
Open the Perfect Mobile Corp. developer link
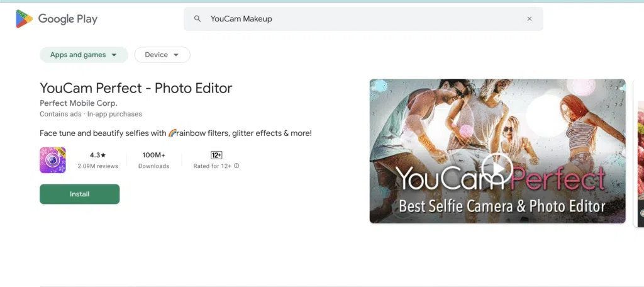tap(79, 103)
